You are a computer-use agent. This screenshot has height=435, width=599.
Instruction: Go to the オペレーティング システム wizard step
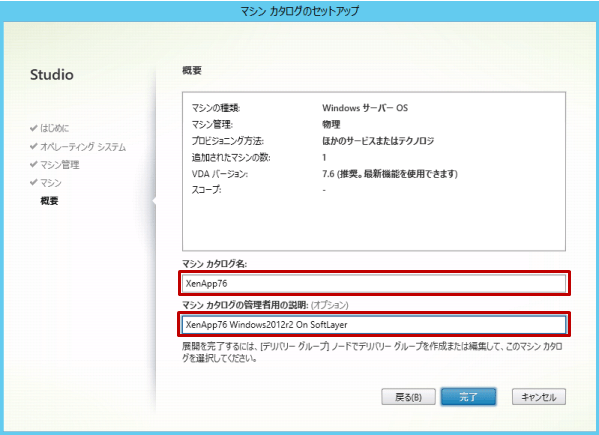(83, 147)
